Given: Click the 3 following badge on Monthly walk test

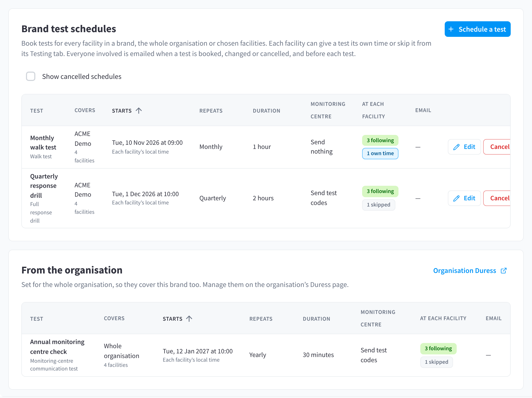Looking at the screenshot, I should coord(380,140).
